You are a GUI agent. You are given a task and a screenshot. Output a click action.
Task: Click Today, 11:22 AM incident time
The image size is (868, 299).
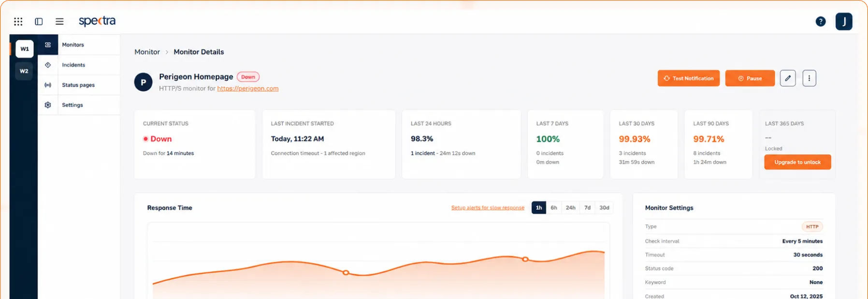click(x=297, y=139)
